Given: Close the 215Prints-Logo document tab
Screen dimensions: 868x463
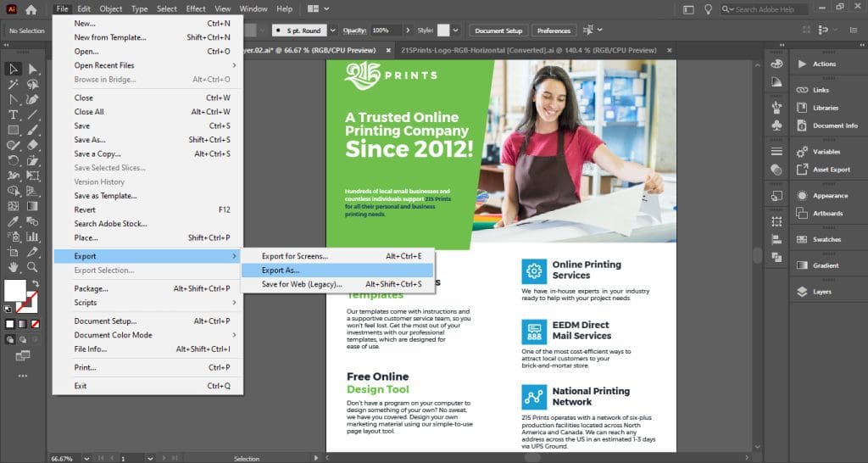Looking at the screenshot, I should 670,50.
